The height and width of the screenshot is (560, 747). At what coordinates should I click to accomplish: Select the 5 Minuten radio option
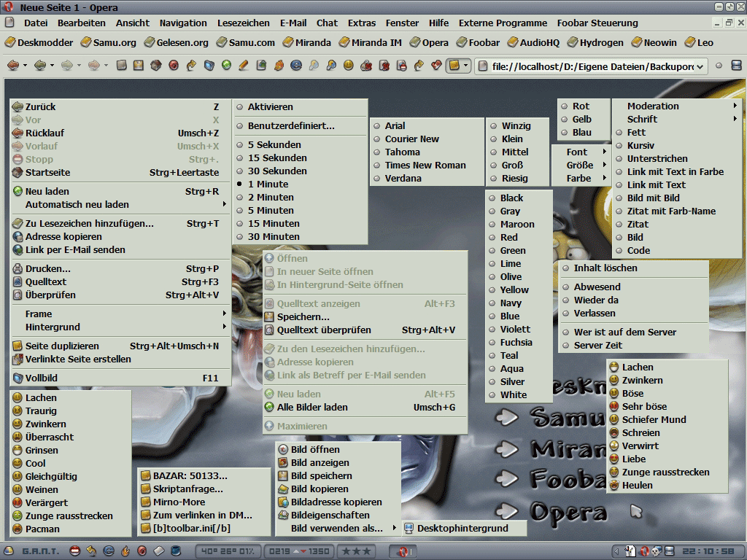239,211
